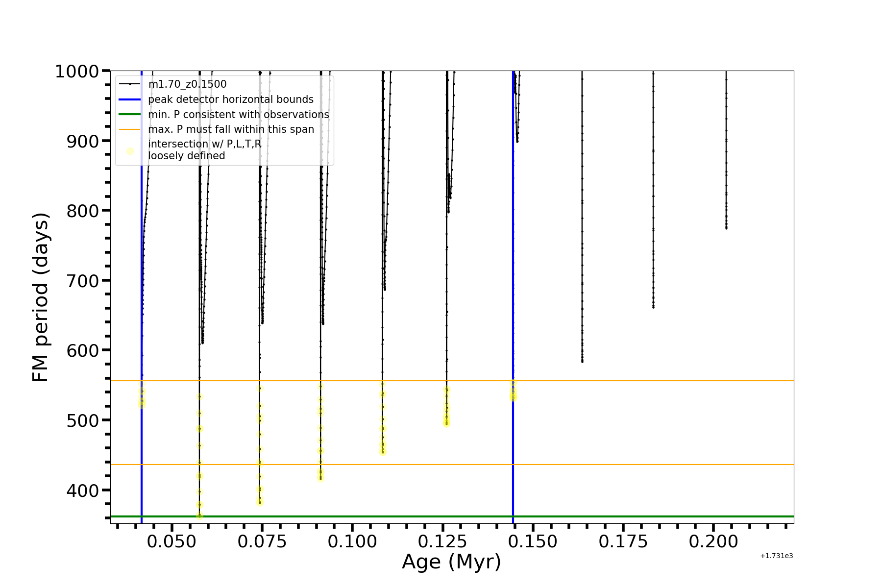
Task: Click the blue line swatch in the legend
Action: tap(130, 99)
